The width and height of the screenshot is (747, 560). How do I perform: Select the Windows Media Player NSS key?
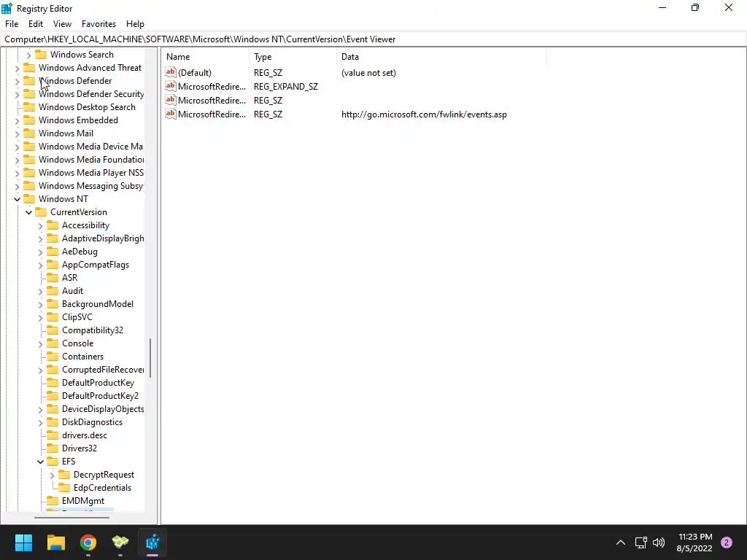91,173
